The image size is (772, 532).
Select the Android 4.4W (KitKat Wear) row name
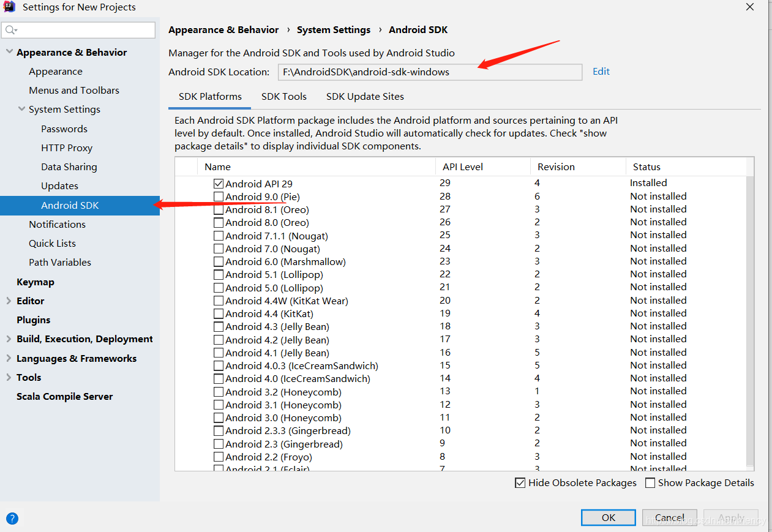tap(287, 301)
